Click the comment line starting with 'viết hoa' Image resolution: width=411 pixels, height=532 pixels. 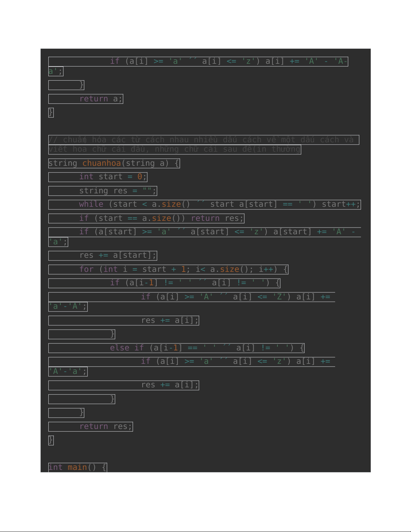(x=174, y=149)
